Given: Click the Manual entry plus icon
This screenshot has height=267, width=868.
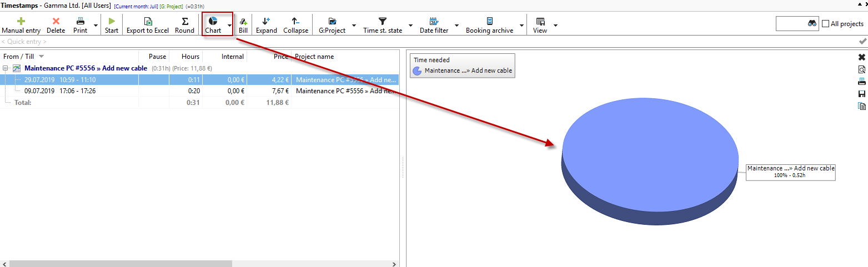Looking at the screenshot, I should [21, 21].
